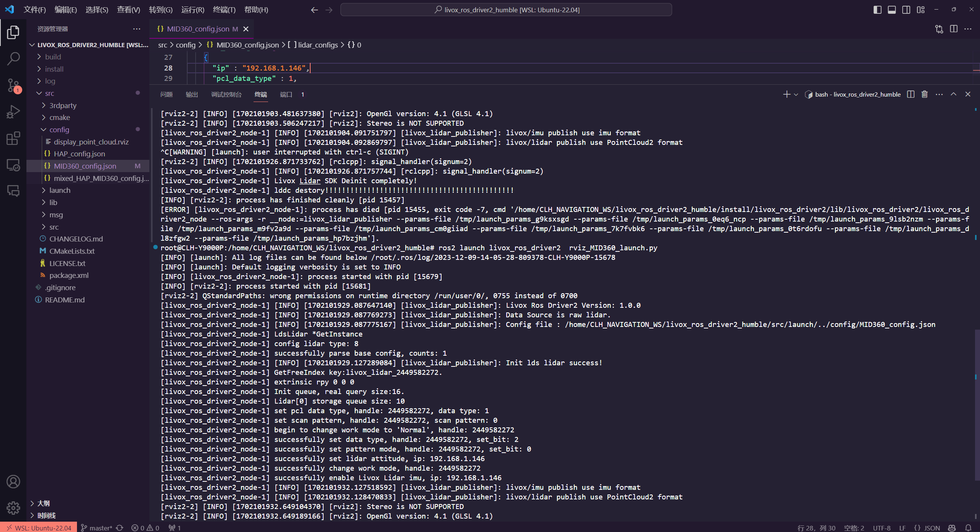Customize layout icon in title bar
This screenshot has width=980, height=532.
pyautogui.click(x=921, y=10)
